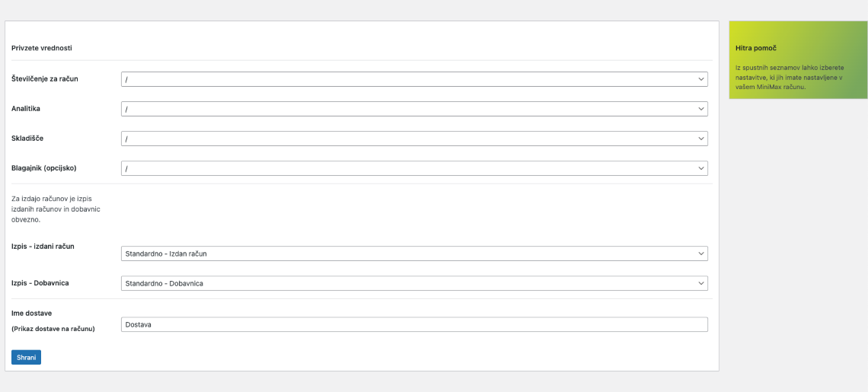
Task: Open the Skladišče selection dropdown
Action: click(x=414, y=139)
